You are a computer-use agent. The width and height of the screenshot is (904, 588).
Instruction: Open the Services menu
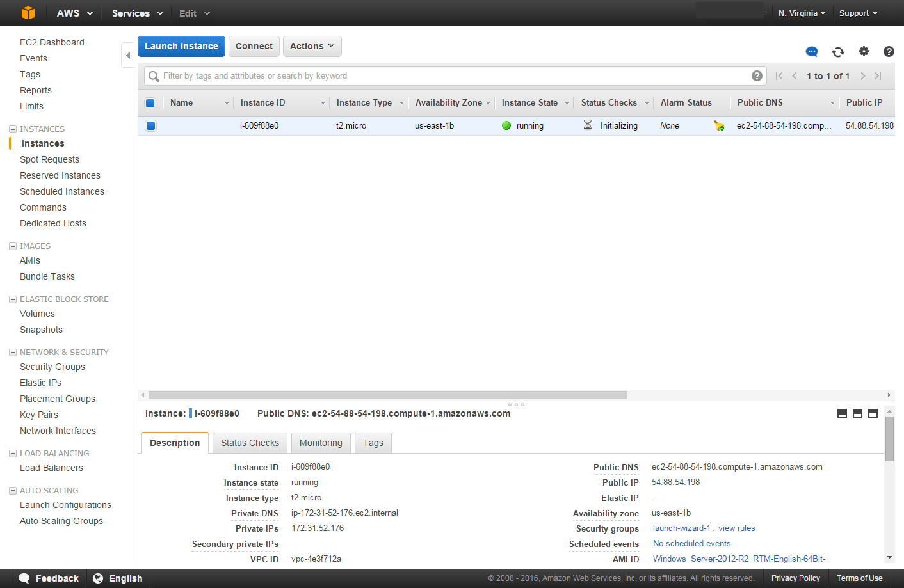(138, 13)
